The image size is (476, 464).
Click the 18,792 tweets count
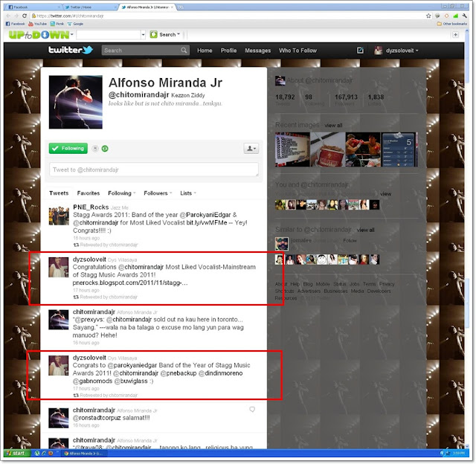[x=285, y=97]
